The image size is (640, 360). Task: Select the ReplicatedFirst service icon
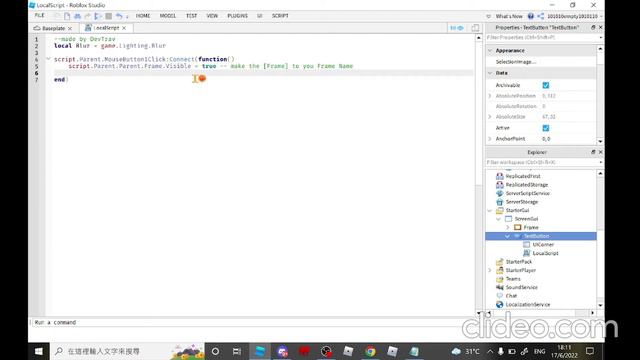click(500, 176)
